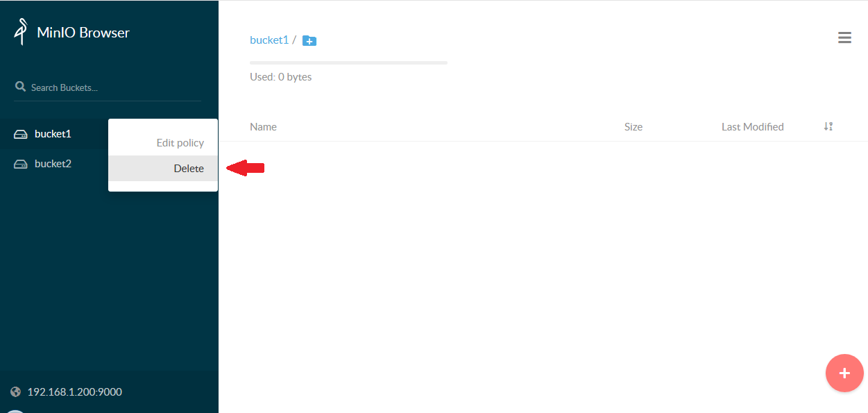Click the storage usage progress bar
Viewport: 868px width, 413px height.
(348, 63)
